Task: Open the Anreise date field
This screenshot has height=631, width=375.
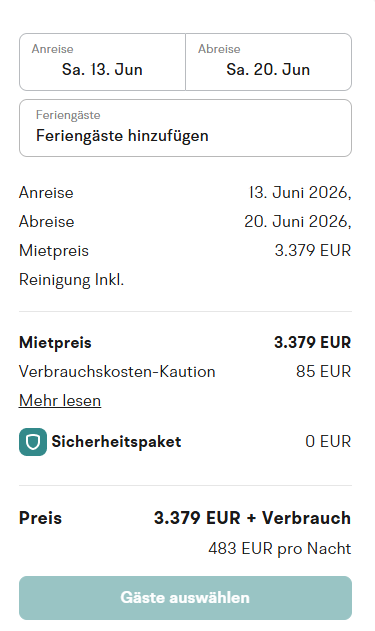Action: click(x=102, y=62)
